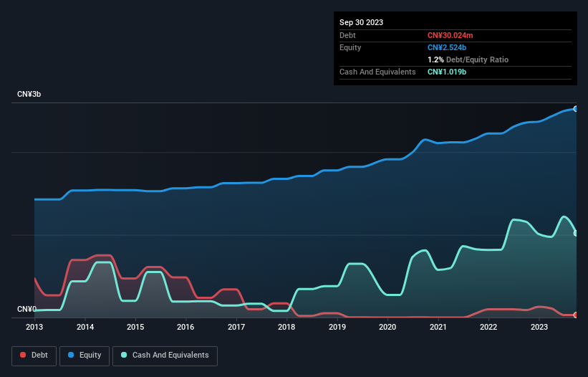Click the 2019 x-axis label
This screenshot has height=377, width=588.
(337, 327)
